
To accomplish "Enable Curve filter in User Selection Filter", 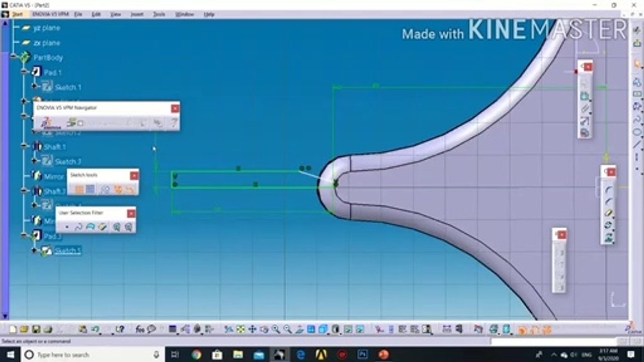I will point(78,227).
